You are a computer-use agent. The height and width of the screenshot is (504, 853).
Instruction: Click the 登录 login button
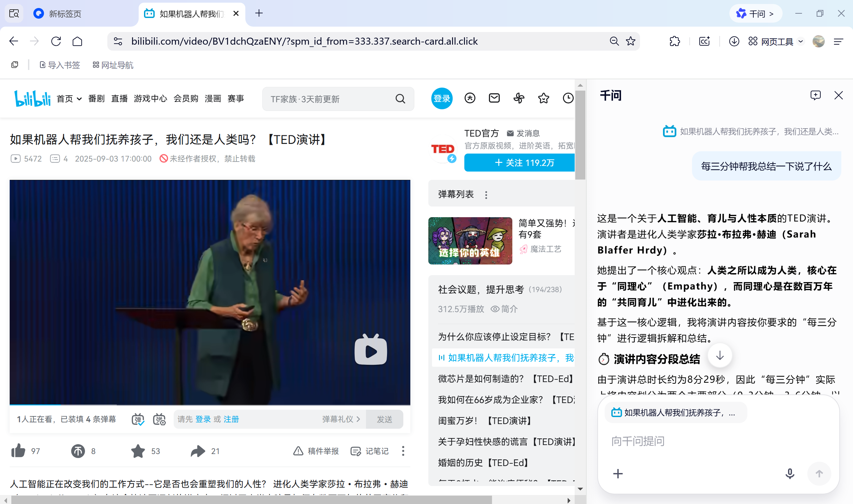point(442,98)
